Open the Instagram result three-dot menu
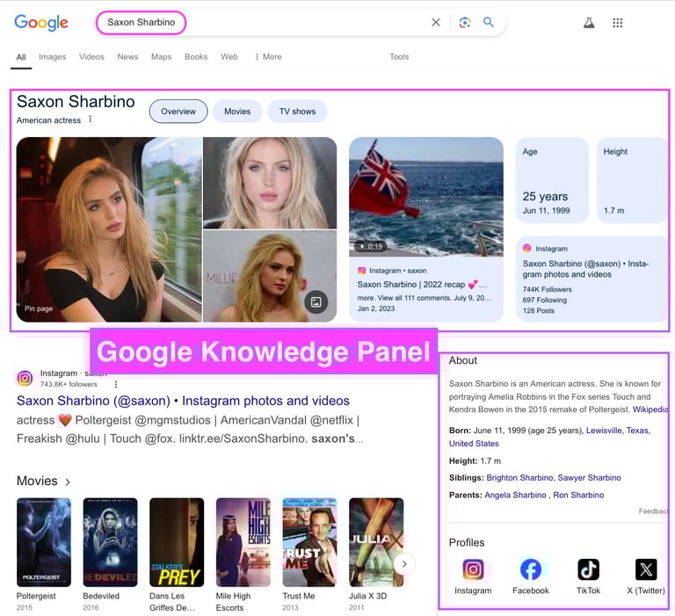This screenshot has height=616, width=675. tap(116, 384)
